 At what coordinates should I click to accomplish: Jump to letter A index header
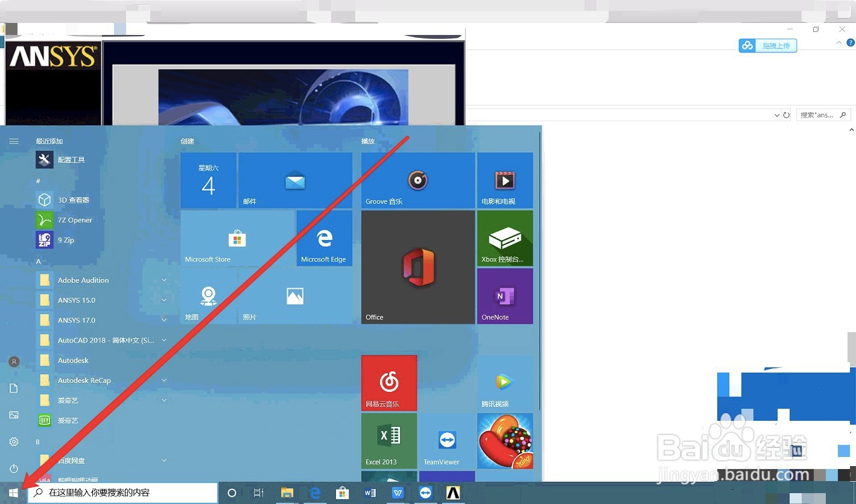point(39,262)
